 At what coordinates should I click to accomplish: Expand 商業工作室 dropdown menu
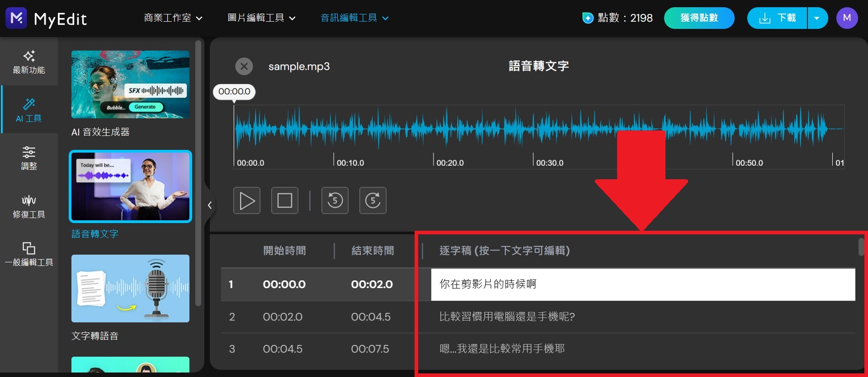[x=173, y=18]
